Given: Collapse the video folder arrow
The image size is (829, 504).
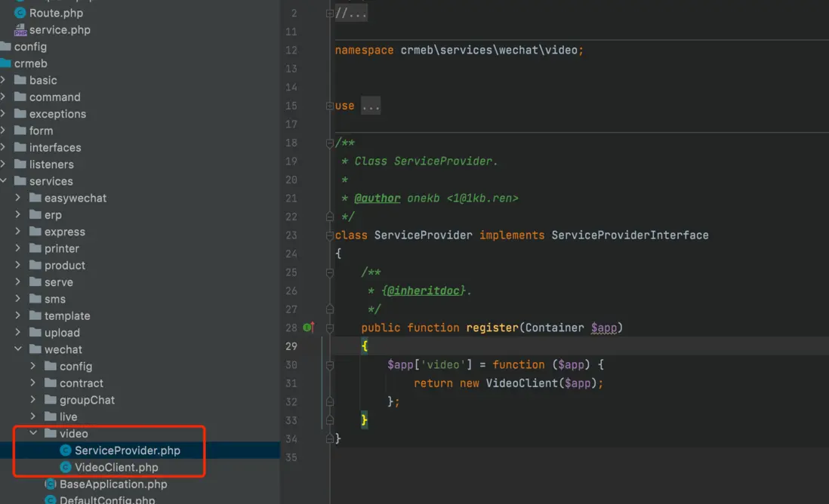Looking at the screenshot, I should pos(33,433).
